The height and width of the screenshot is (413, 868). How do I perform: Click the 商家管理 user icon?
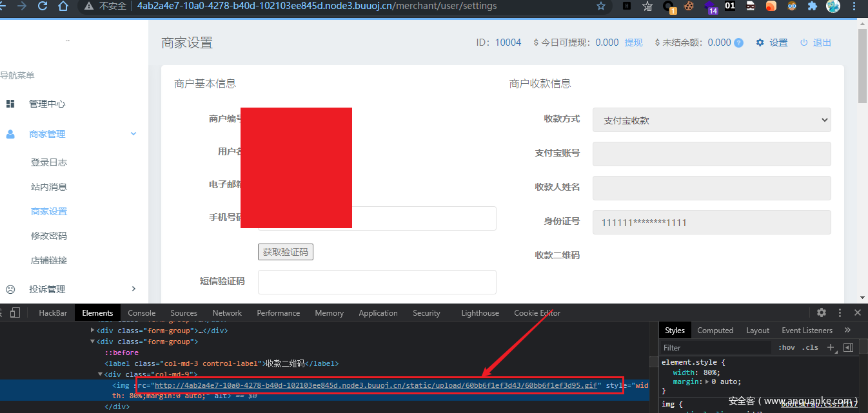click(10, 134)
